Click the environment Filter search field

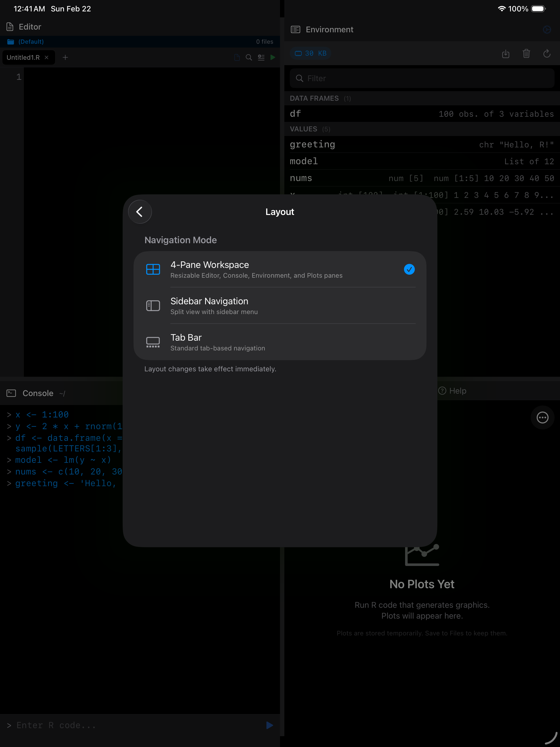pos(422,78)
